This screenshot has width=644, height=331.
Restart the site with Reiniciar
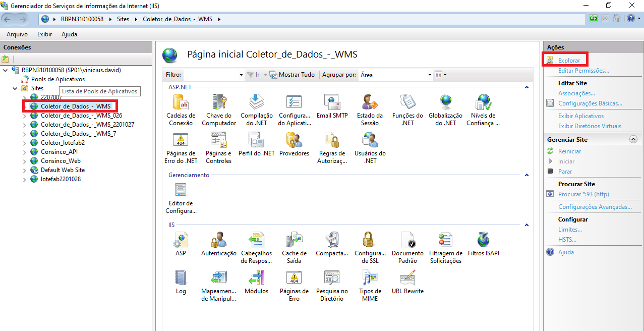569,151
